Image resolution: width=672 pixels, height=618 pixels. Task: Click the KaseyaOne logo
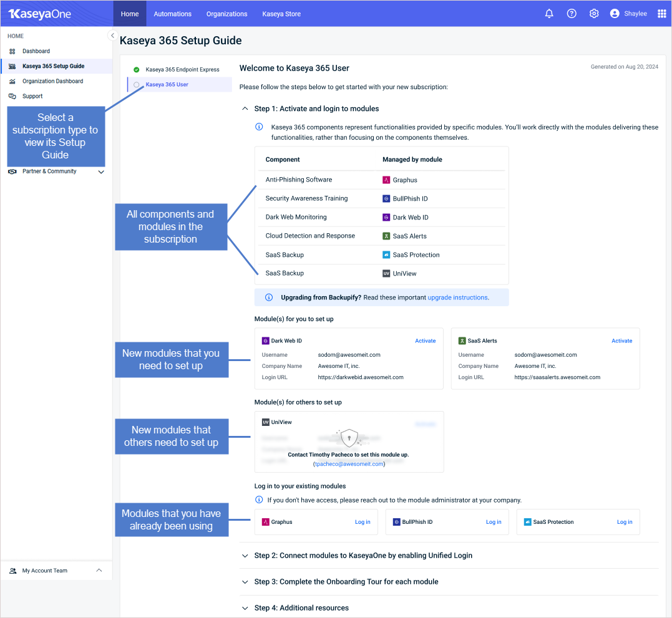pyautogui.click(x=39, y=14)
